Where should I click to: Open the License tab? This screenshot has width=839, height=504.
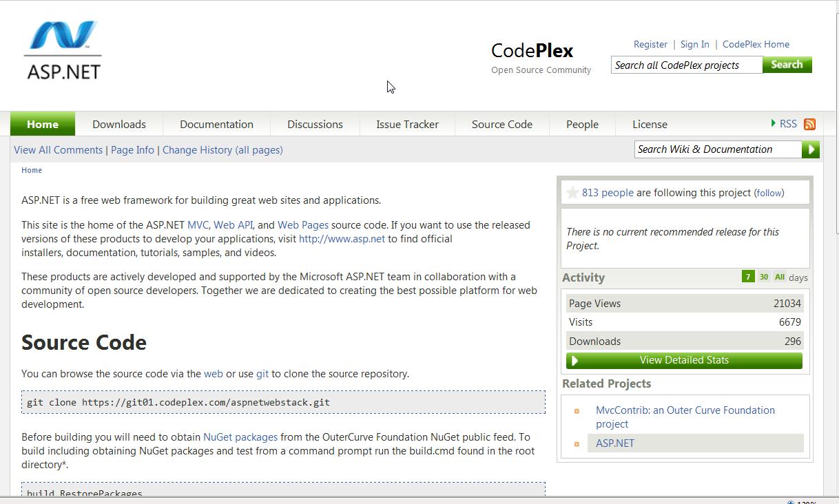650,124
